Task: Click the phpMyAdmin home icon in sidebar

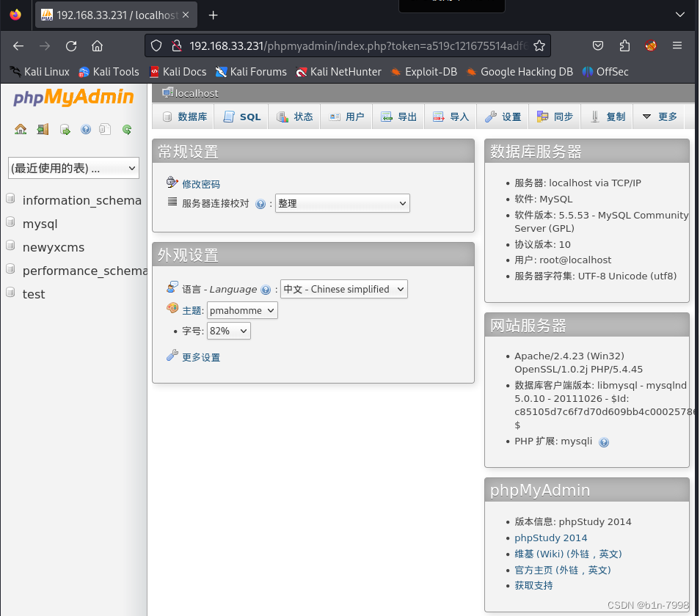Action: point(21,129)
